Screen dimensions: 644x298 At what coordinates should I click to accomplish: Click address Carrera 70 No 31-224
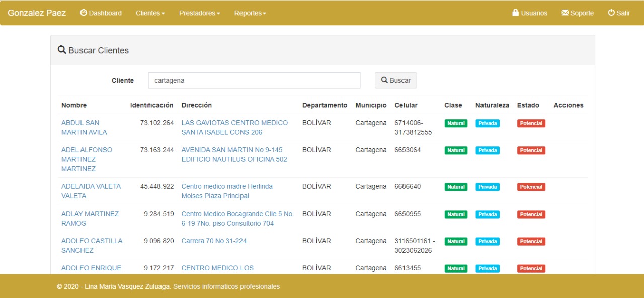[x=214, y=241]
